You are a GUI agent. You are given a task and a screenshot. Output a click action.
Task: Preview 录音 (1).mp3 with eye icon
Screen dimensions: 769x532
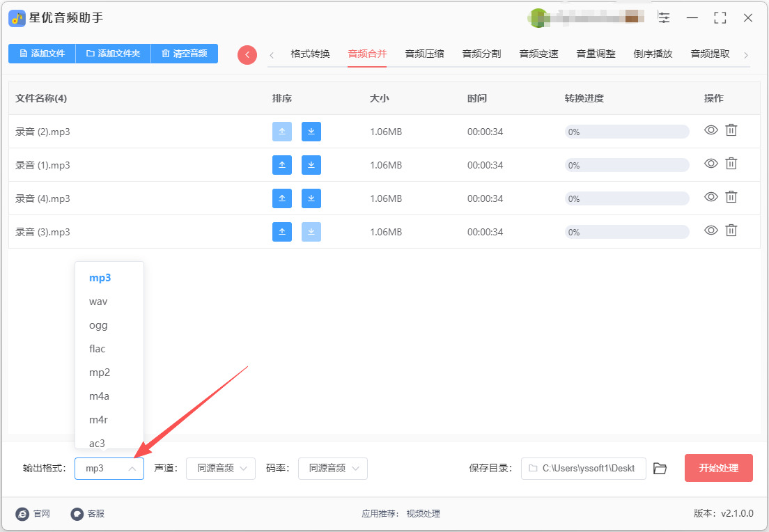coord(710,164)
